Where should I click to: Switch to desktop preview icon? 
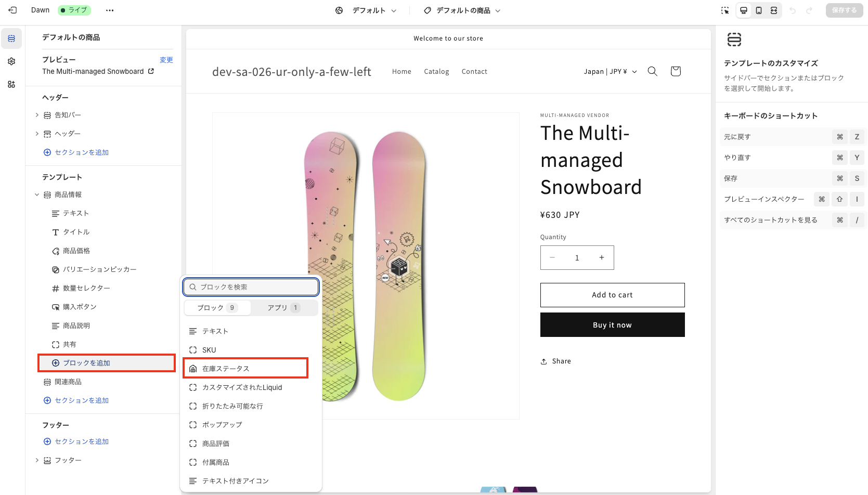(x=744, y=10)
